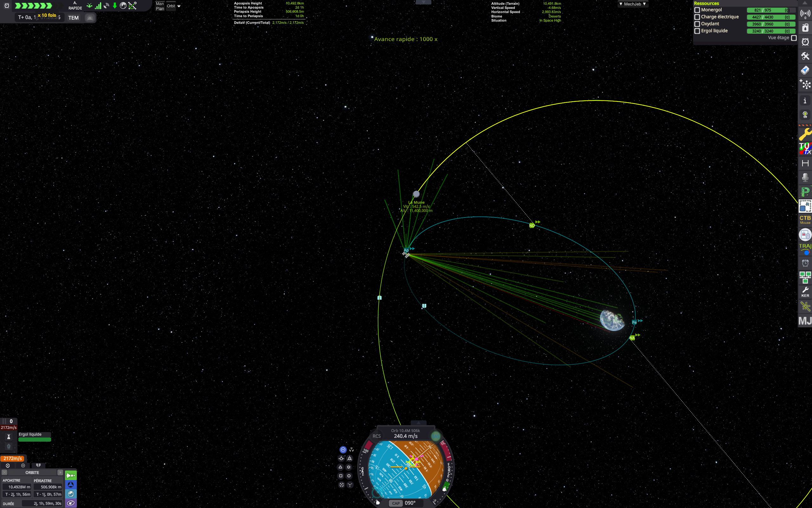Check the Ergol liquide checkbox
The image size is (812, 508).
(697, 31)
